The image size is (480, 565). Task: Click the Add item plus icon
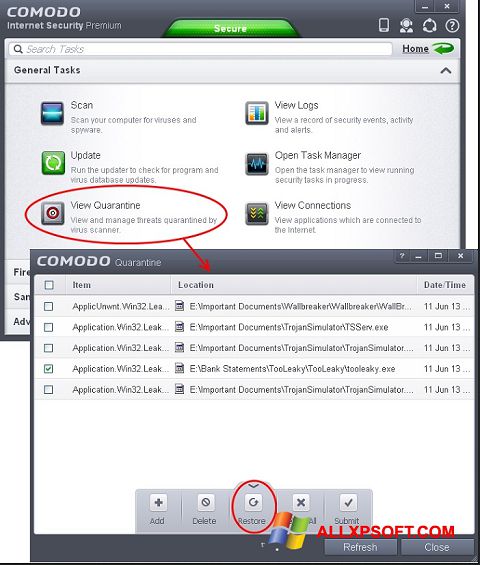158,502
